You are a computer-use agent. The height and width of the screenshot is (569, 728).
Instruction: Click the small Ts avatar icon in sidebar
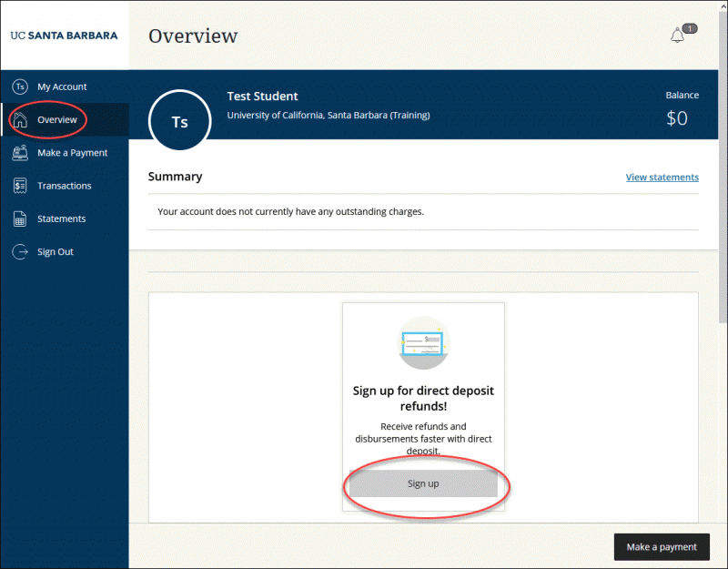[x=20, y=86]
